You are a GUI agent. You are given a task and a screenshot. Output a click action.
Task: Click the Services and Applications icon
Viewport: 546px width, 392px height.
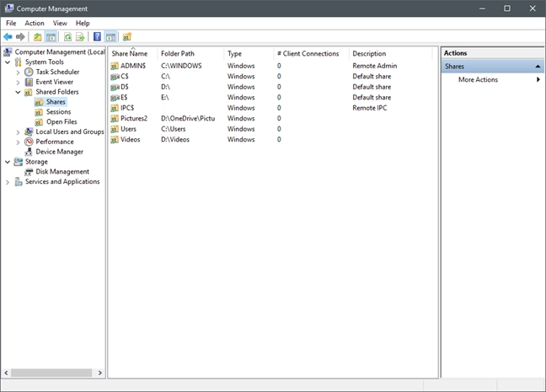[x=18, y=182]
